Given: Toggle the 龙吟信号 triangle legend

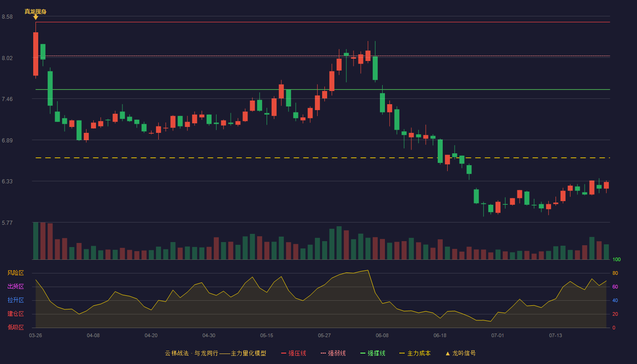Looking at the screenshot, I should click(460, 353).
